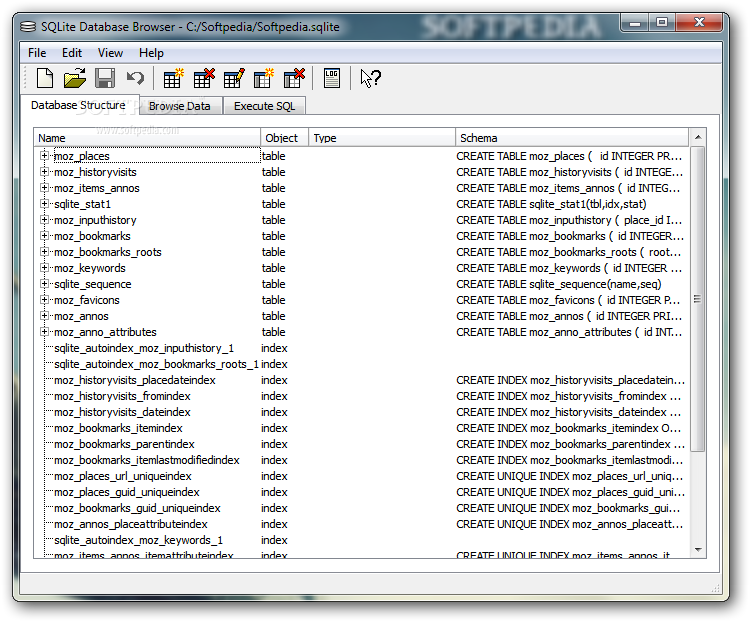Switch to the Browse Data tab
The height and width of the screenshot is (622, 750).
tap(180, 106)
